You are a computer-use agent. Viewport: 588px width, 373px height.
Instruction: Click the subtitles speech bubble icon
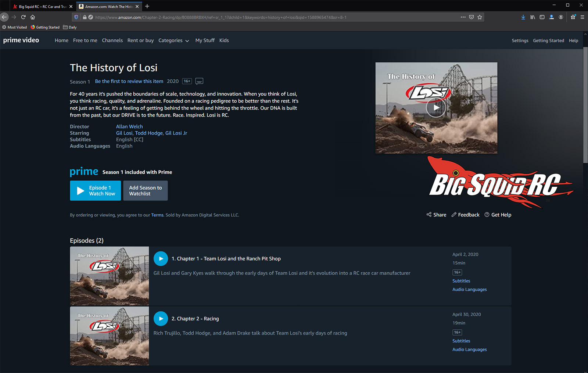[x=199, y=81]
